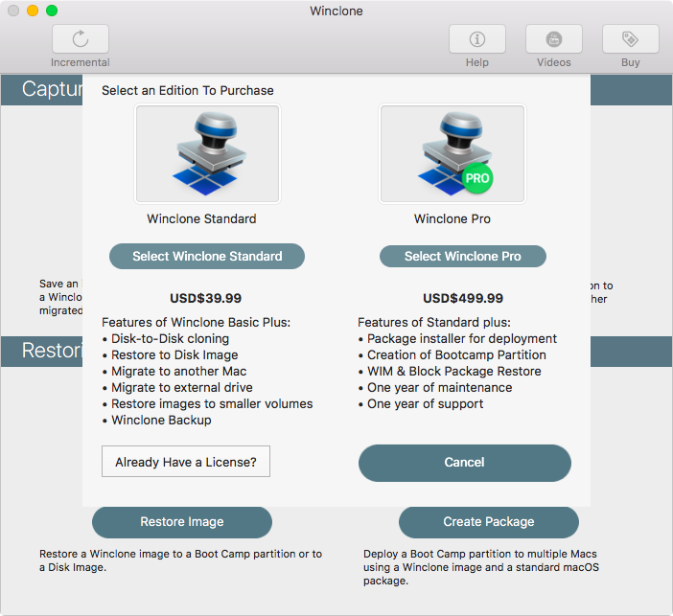Click Already Have a License? button
This screenshot has width=673, height=616.
[x=186, y=462]
